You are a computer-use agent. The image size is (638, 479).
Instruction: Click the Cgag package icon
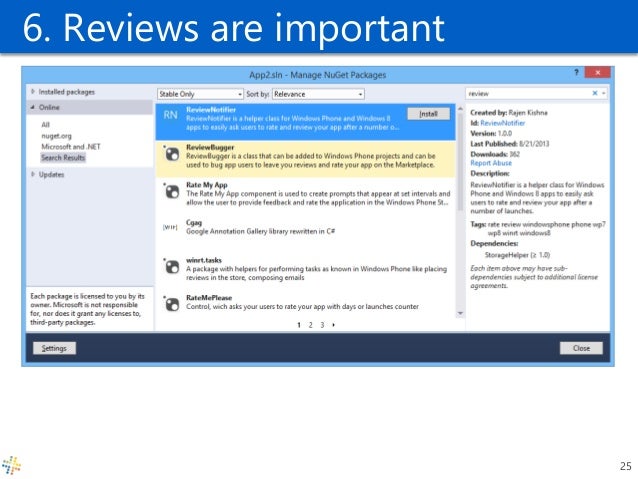[170, 227]
